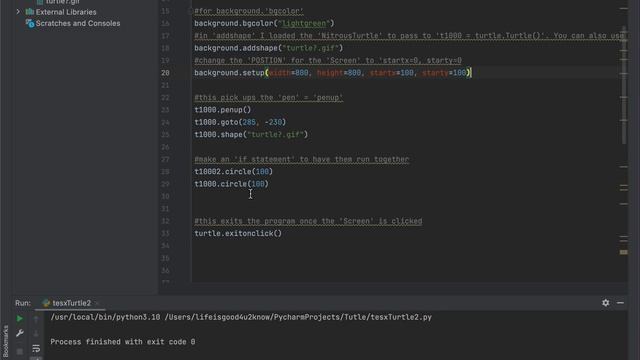Expand the External Libraries node
The image size is (640, 360).
click(18, 12)
